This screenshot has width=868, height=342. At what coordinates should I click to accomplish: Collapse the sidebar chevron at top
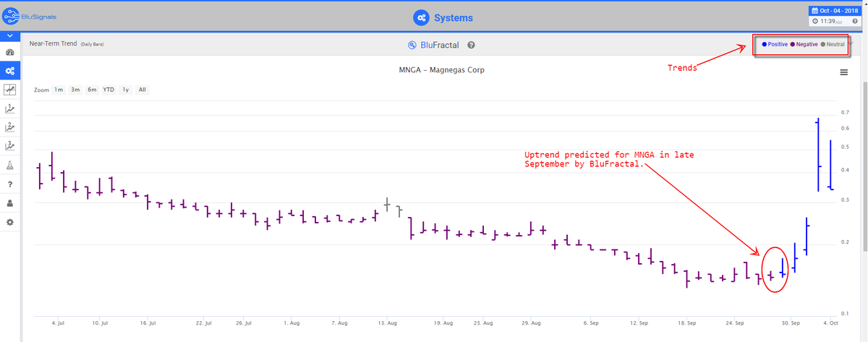coord(10,35)
